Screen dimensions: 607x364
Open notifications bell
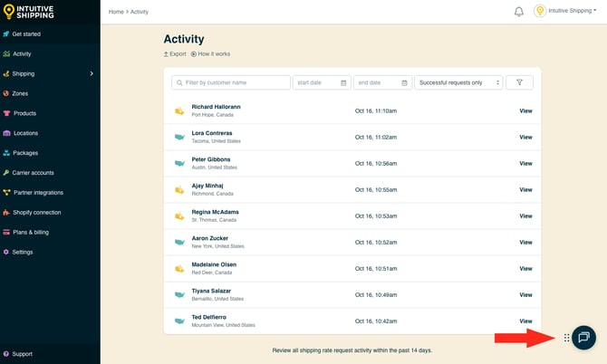519,12
